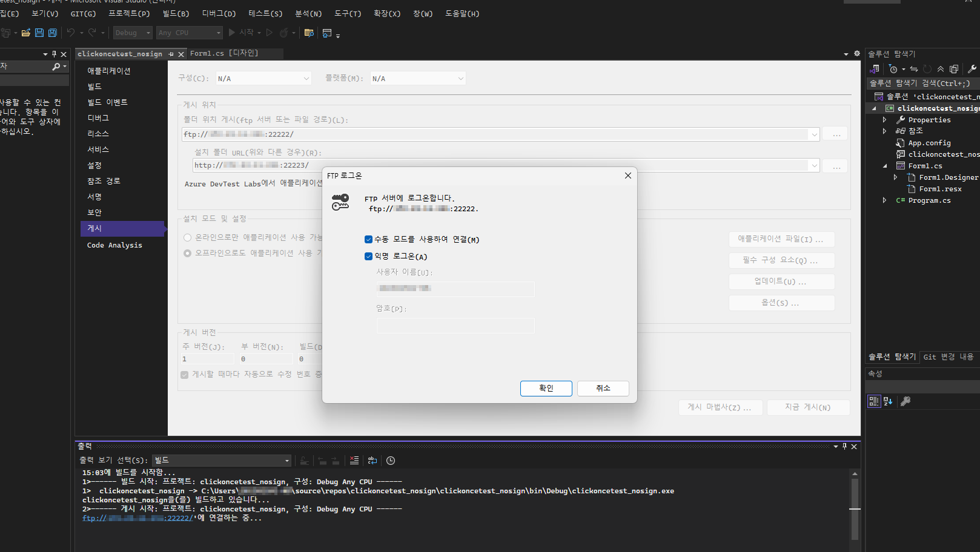Viewport: 980px width, 552px height.
Task: Open the 빌드(B) build menu
Action: pyautogui.click(x=176, y=13)
